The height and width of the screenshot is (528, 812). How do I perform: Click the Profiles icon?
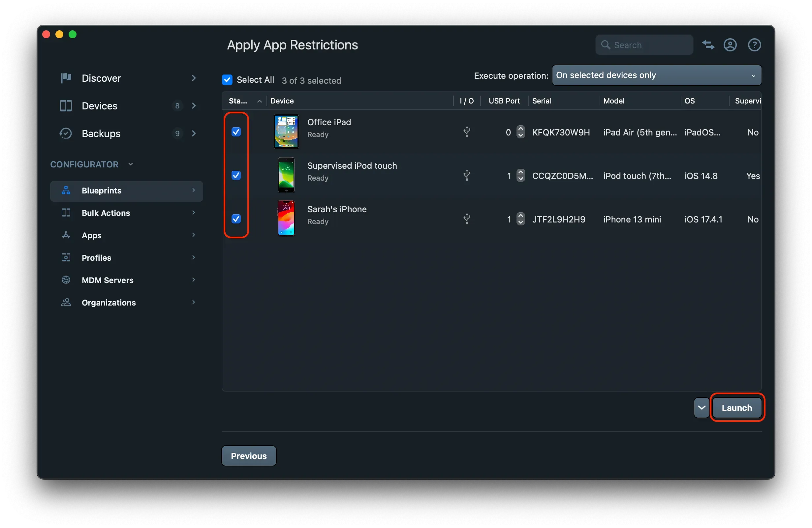coord(66,257)
